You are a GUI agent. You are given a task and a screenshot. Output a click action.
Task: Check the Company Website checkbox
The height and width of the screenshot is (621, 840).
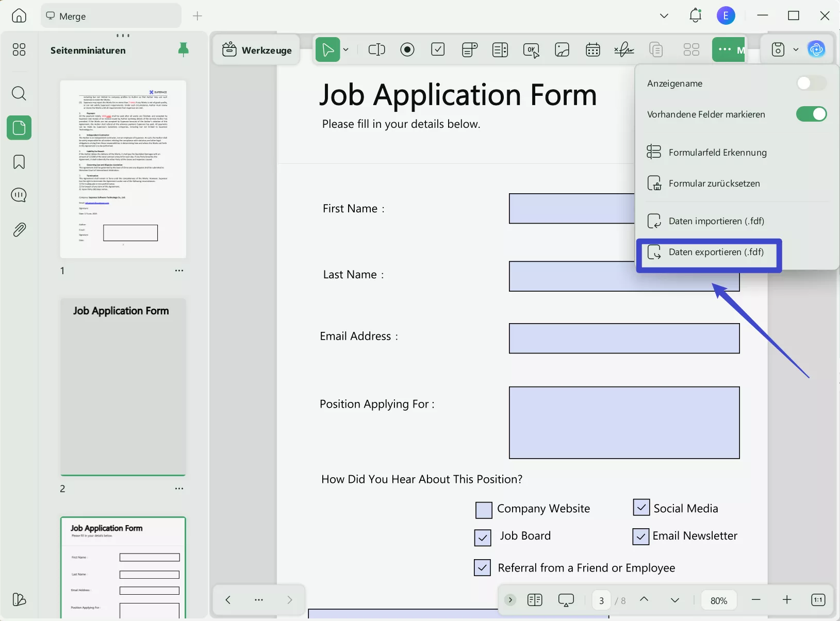(484, 510)
